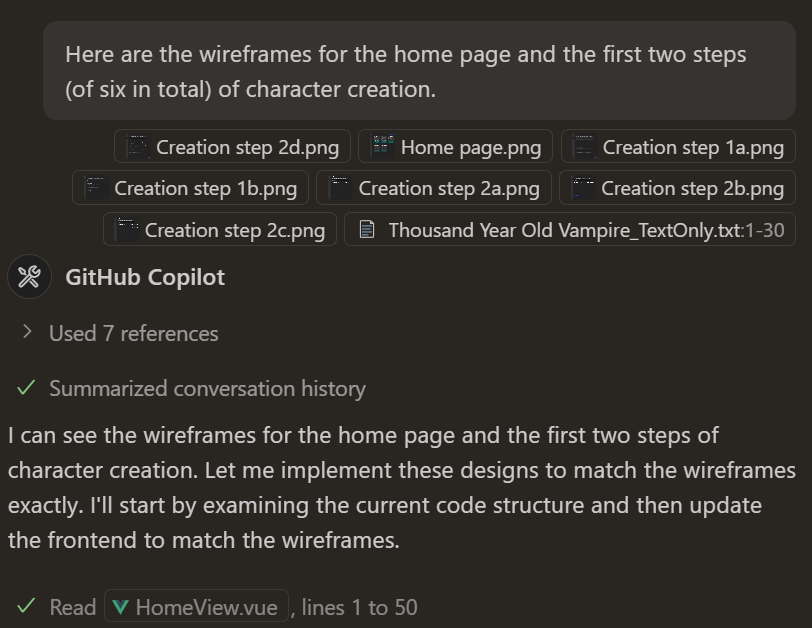Click the Creation step 1a.png image icon

585,147
